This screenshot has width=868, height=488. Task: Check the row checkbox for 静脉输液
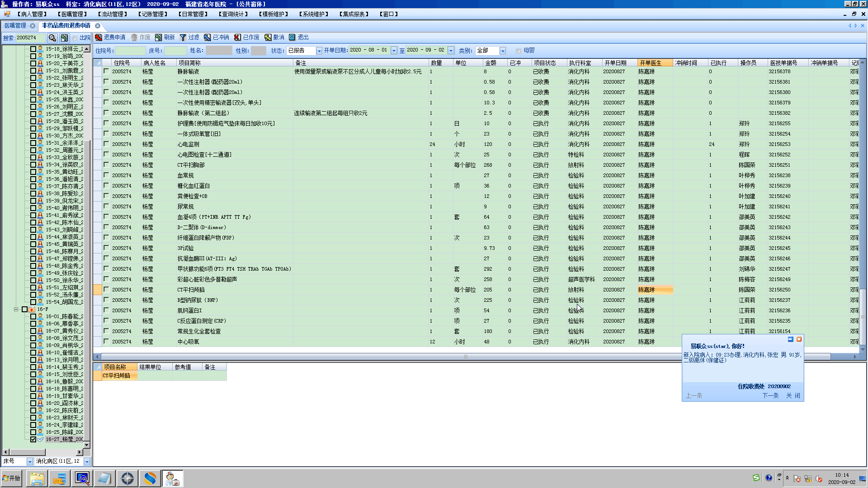[106, 71]
